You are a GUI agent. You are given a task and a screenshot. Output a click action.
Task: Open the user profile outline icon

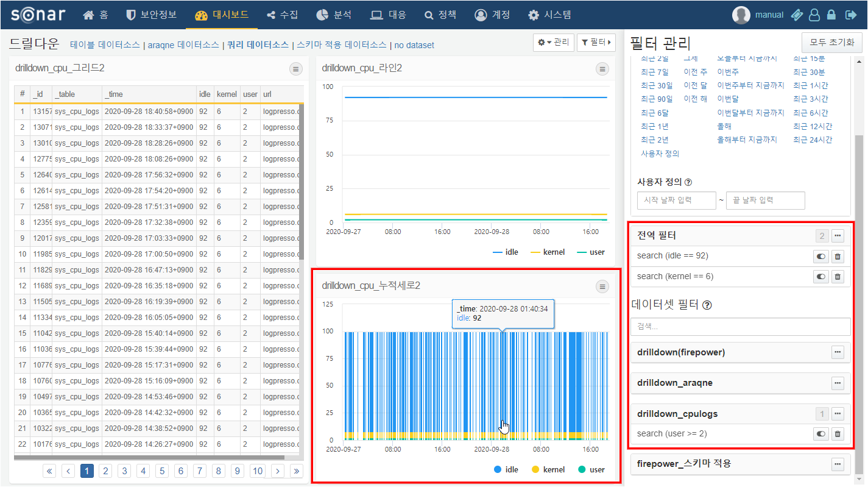814,15
